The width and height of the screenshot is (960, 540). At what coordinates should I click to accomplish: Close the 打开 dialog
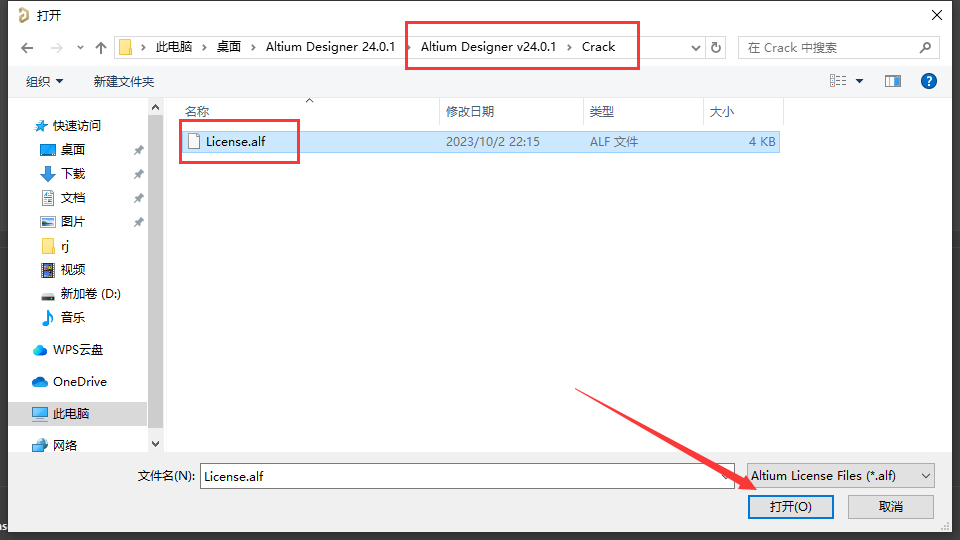click(x=937, y=15)
